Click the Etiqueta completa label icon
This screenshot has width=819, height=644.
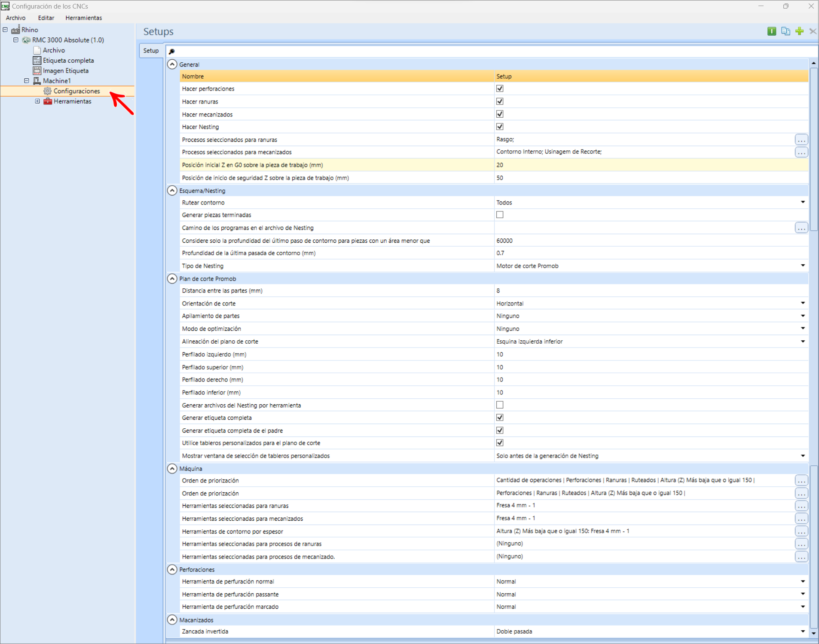37,61
